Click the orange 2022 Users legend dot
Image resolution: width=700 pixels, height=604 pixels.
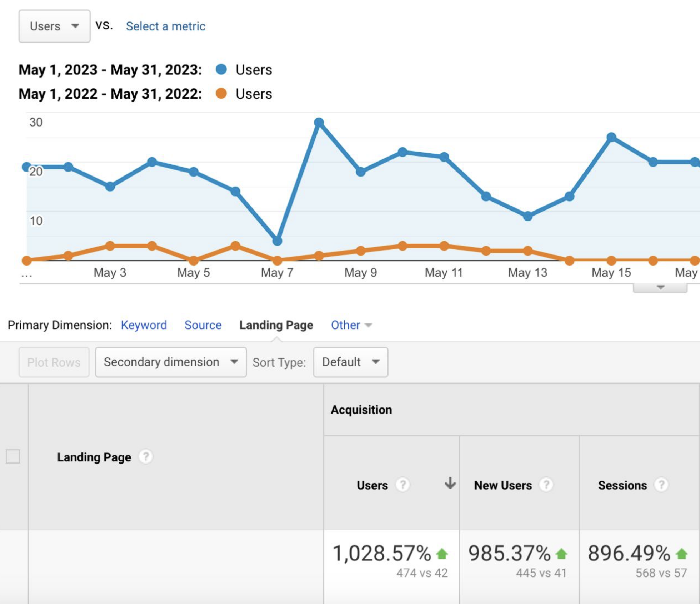pyautogui.click(x=221, y=94)
